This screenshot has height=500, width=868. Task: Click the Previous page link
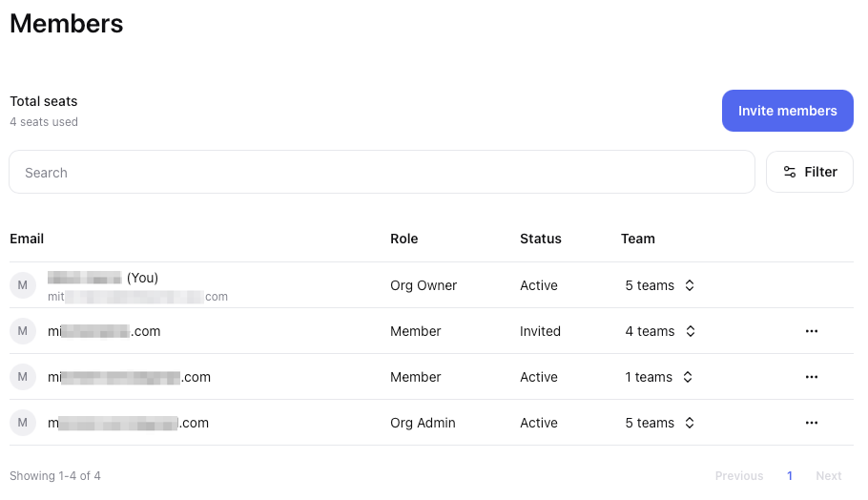(739, 475)
